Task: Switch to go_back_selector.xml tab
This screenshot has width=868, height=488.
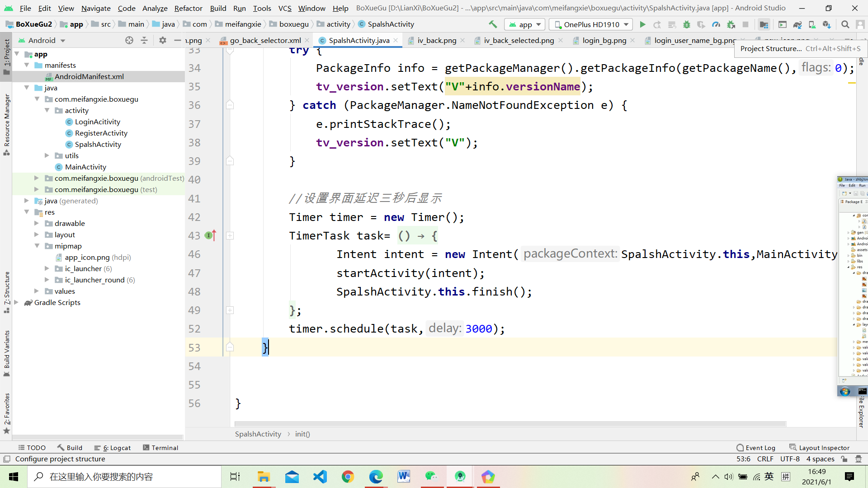Action: tap(265, 40)
